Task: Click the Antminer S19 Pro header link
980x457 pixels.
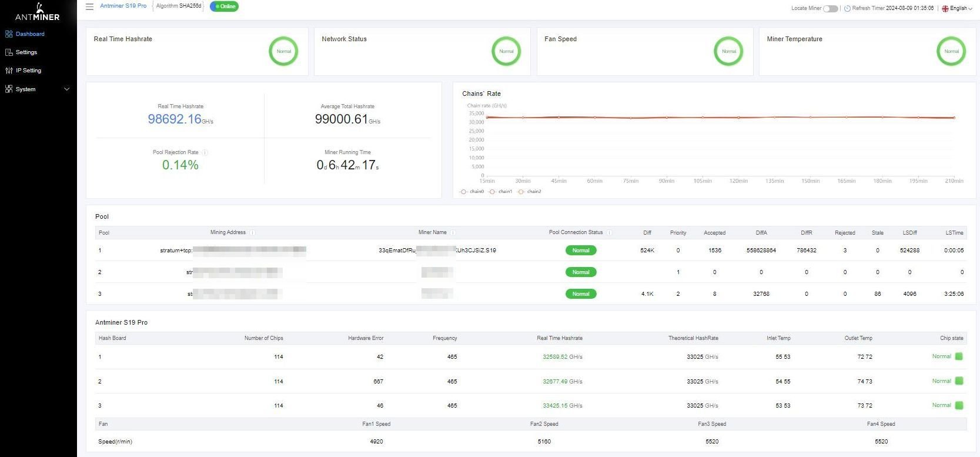Action: click(123, 6)
